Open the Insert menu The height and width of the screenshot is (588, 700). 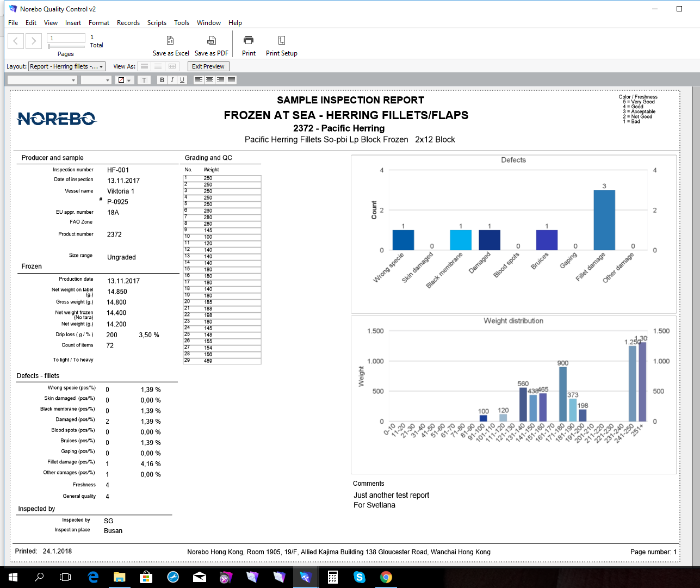click(73, 23)
